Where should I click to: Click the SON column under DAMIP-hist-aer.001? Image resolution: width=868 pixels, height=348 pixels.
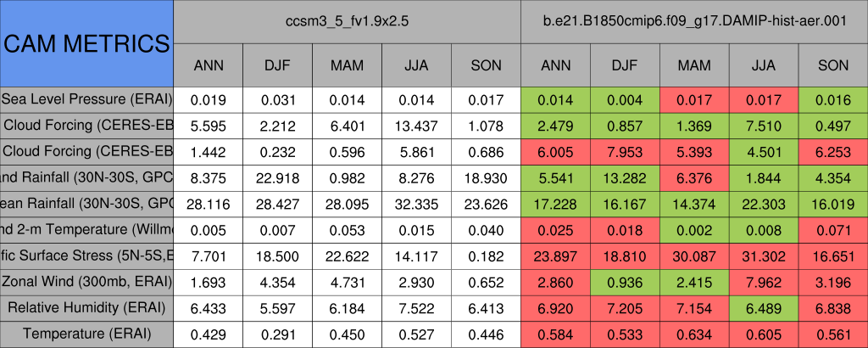(x=833, y=65)
